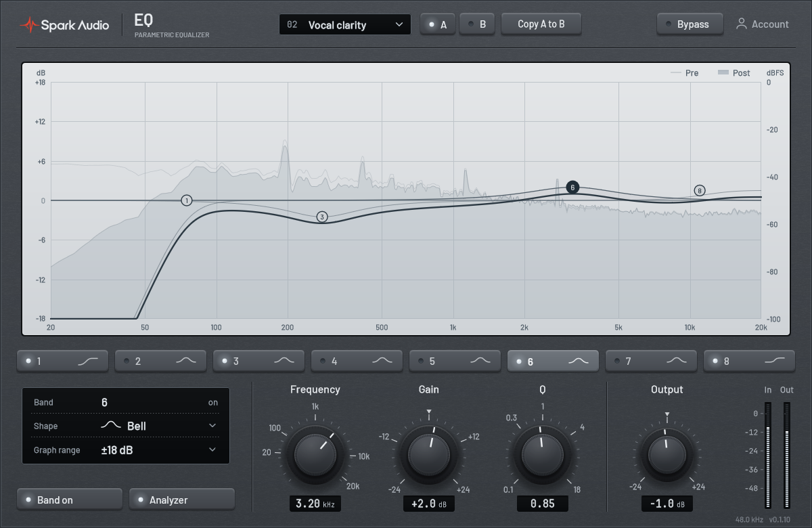Click the +2.0 dB gain value field
812x528 pixels.
tap(429, 504)
